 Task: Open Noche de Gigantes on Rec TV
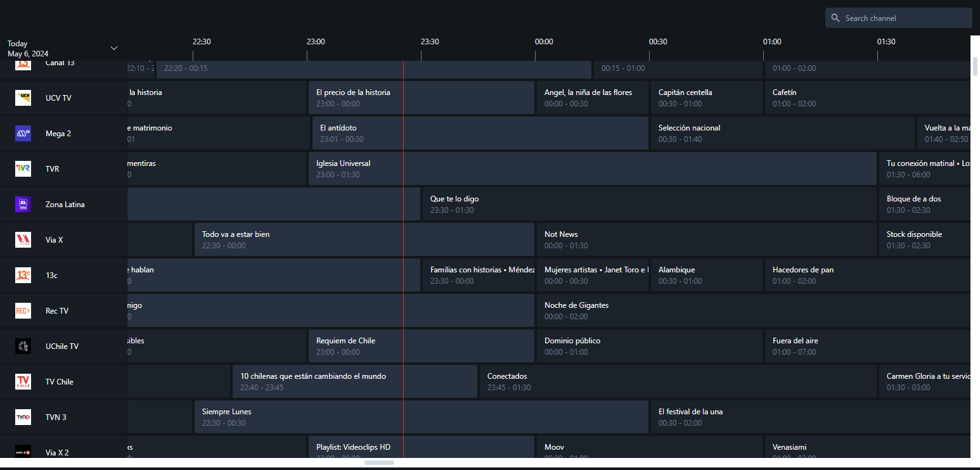click(x=753, y=310)
